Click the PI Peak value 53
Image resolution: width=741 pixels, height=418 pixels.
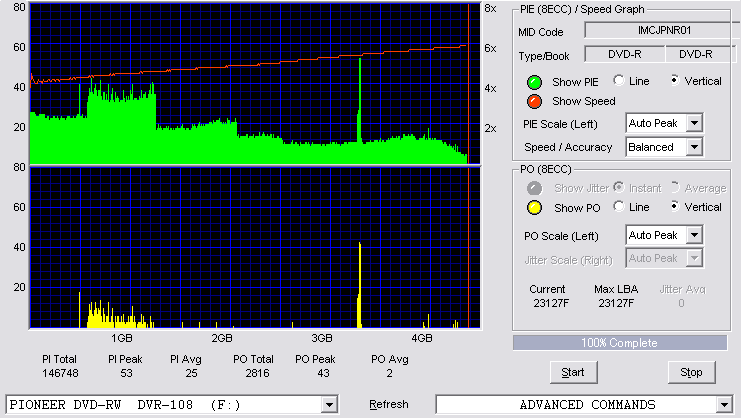tap(126, 373)
